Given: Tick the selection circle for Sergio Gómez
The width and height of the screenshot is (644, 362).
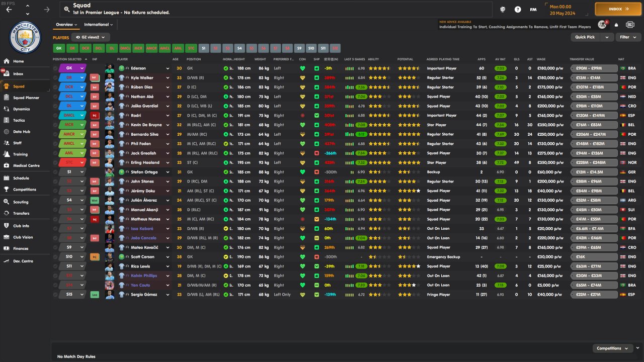Looking at the screenshot, I should point(55,295).
